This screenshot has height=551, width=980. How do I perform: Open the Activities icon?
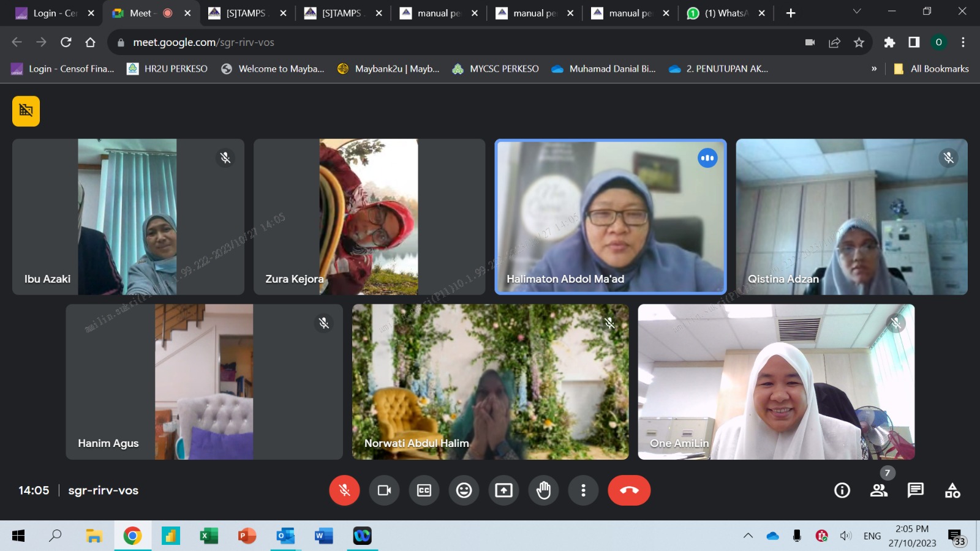tap(952, 490)
